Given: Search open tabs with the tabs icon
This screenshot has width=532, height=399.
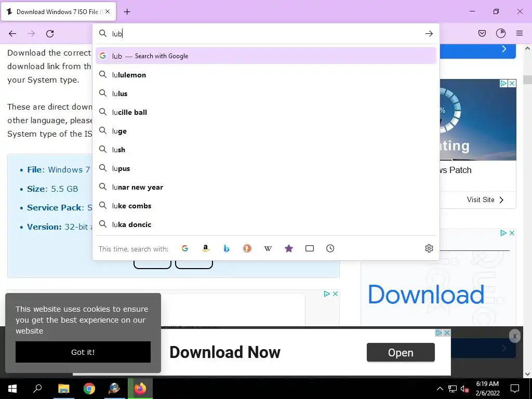Looking at the screenshot, I should [x=310, y=248].
